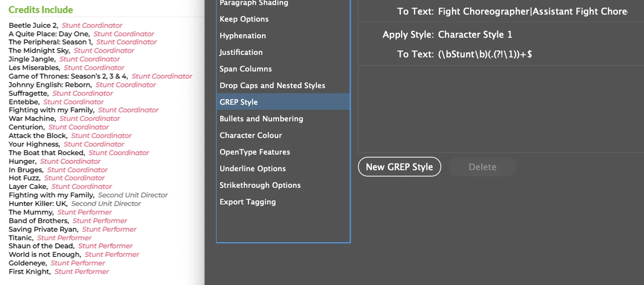The width and height of the screenshot is (644, 285).
Task: Click the New GREP Style button
Action: [x=400, y=167]
